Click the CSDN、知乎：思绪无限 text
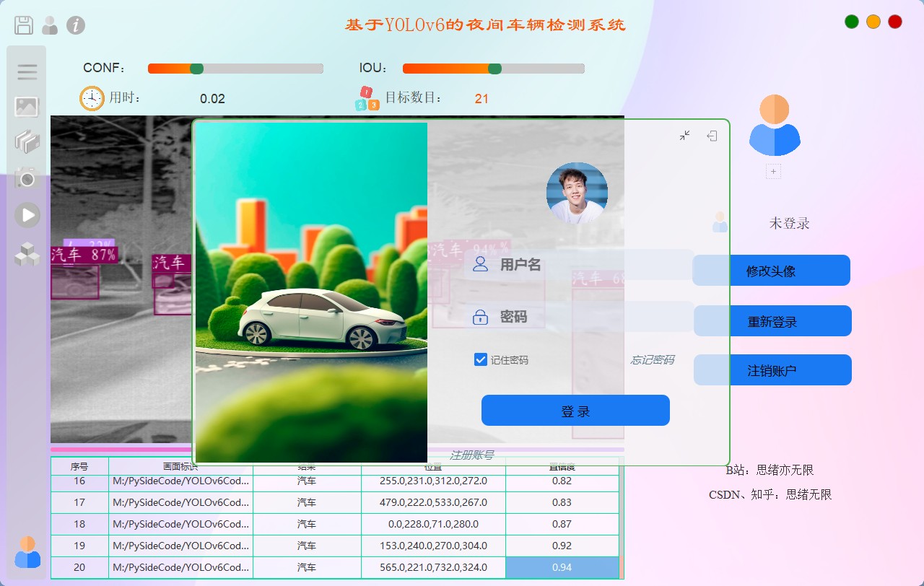 click(770, 494)
